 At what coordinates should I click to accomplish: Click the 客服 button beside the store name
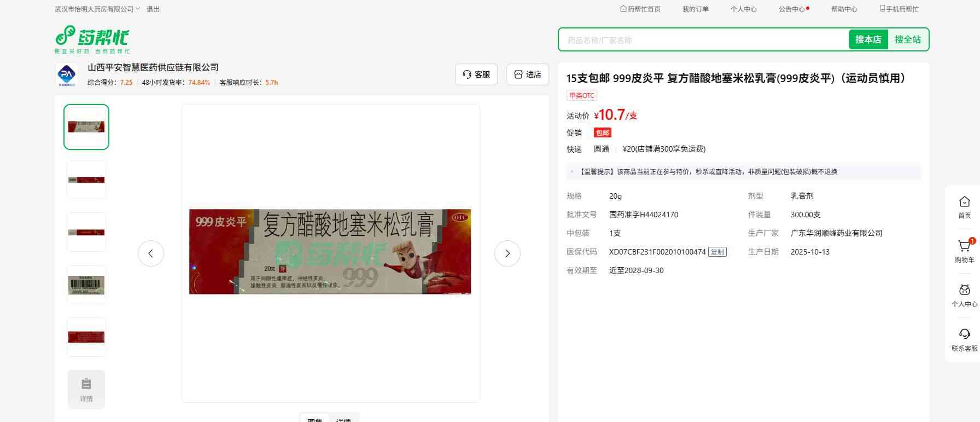(476, 74)
